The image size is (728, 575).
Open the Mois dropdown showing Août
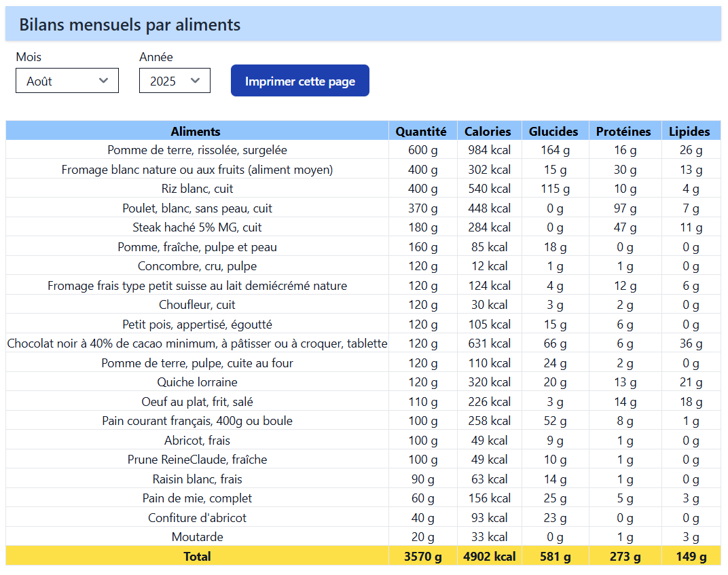point(67,81)
